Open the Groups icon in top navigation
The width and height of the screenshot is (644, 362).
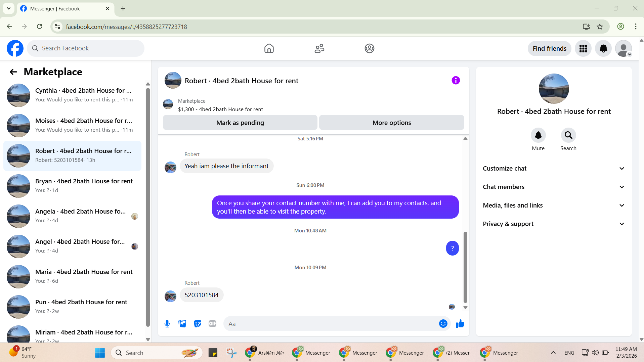[369, 48]
